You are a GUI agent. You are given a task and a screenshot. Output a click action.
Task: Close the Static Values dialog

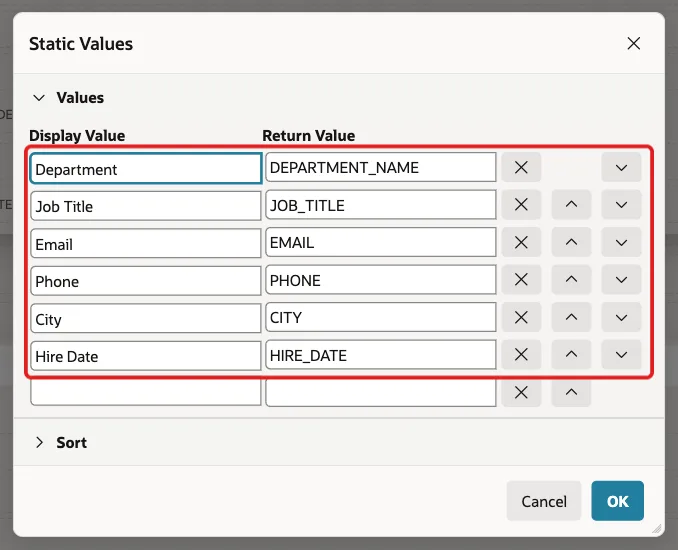coord(633,43)
